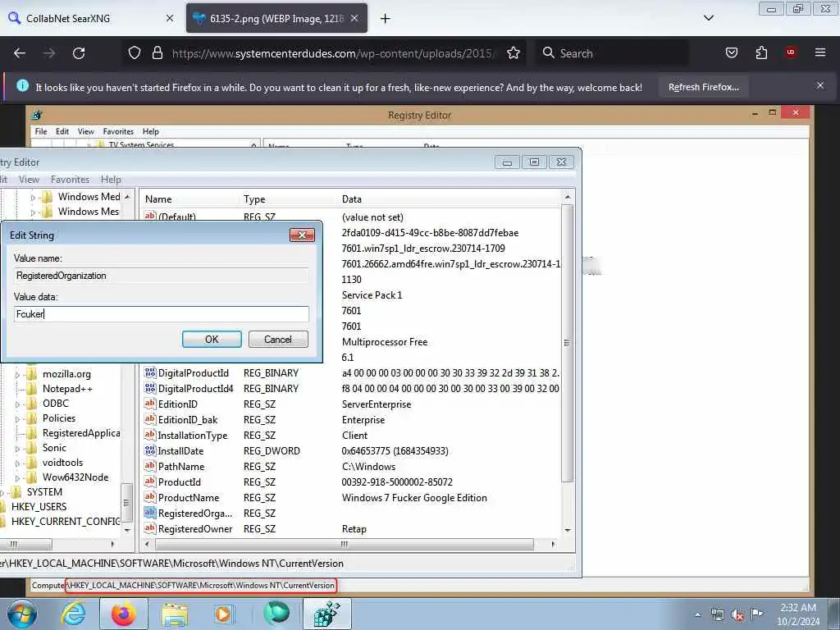The width and height of the screenshot is (840, 630).
Task: Expand the ODBC tree node
Action: point(18,404)
